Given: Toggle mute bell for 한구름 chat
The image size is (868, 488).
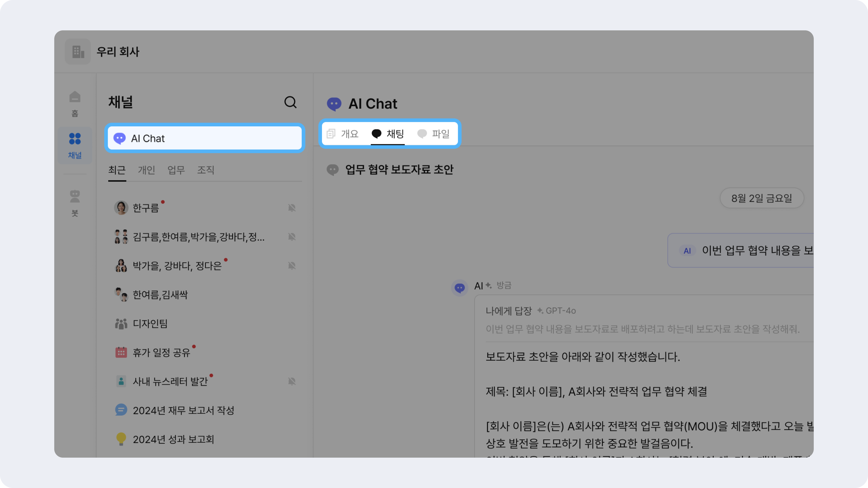Looking at the screenshot, I should 292,208.
